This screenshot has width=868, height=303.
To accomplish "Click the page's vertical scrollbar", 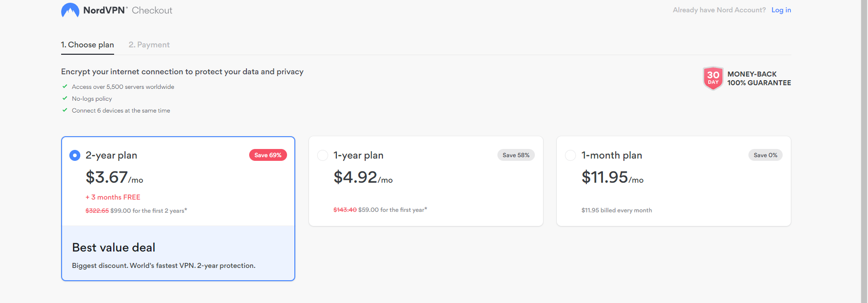I will 864,151.
